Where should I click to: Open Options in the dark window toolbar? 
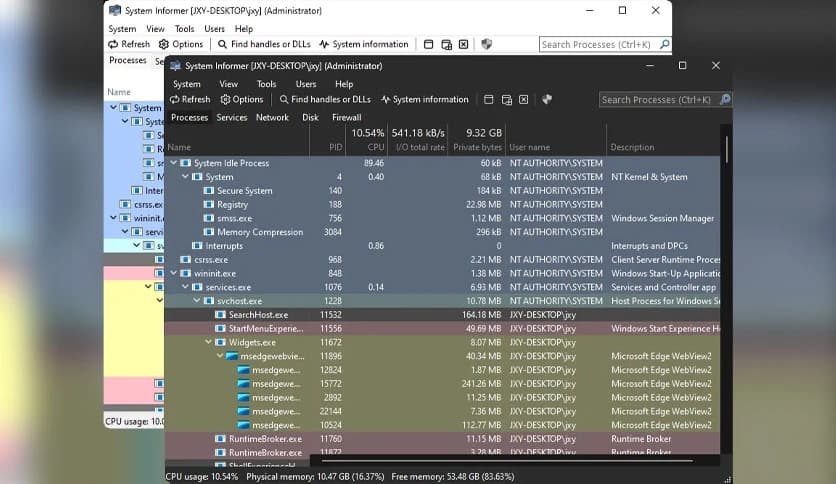[242, 99]
